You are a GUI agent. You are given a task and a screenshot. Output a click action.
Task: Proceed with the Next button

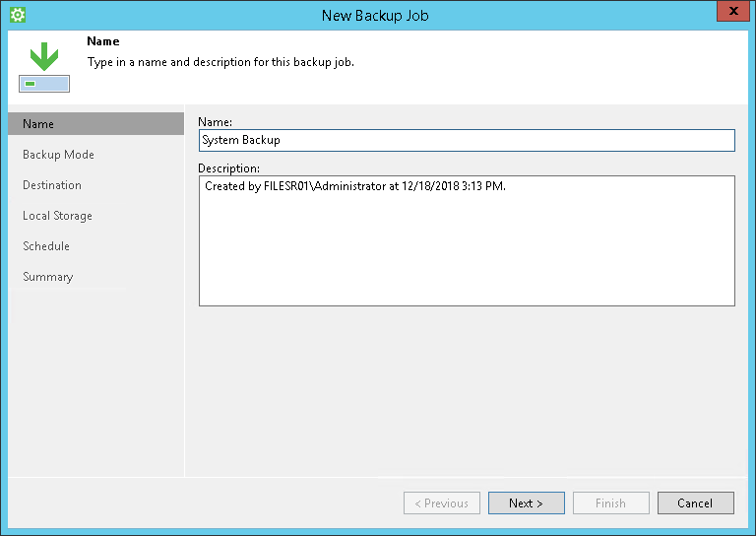[526, 503]
